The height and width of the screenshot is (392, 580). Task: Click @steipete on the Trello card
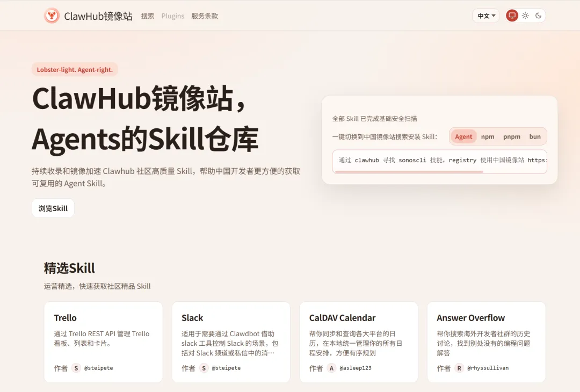click(x=98, y=368)
